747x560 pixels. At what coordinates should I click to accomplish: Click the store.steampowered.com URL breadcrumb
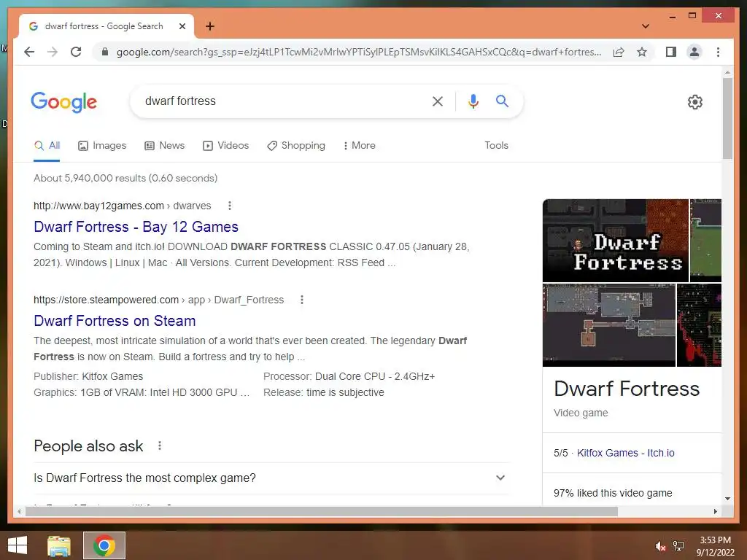click(x=158, y=300)
